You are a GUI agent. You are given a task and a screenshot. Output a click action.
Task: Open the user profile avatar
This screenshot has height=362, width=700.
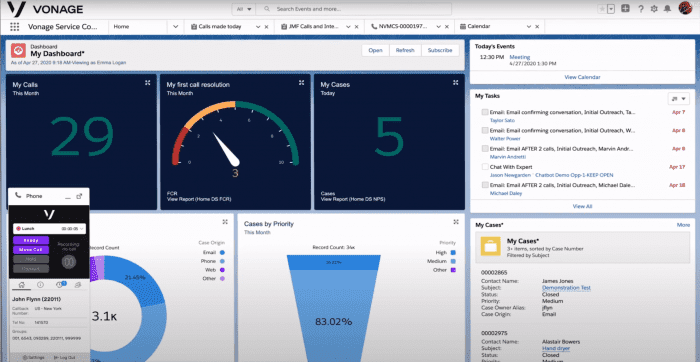click(685, 8)
